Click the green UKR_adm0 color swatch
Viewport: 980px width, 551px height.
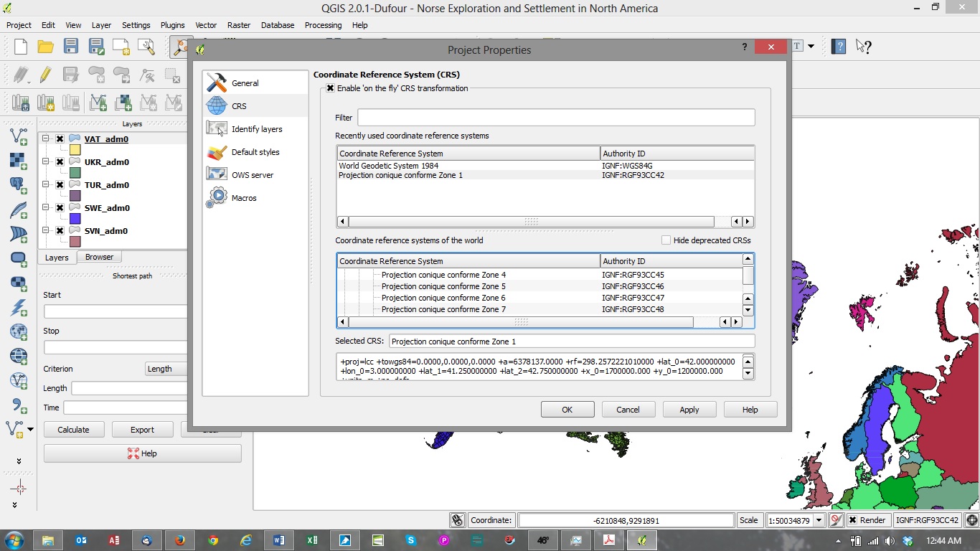pos(75,173)
